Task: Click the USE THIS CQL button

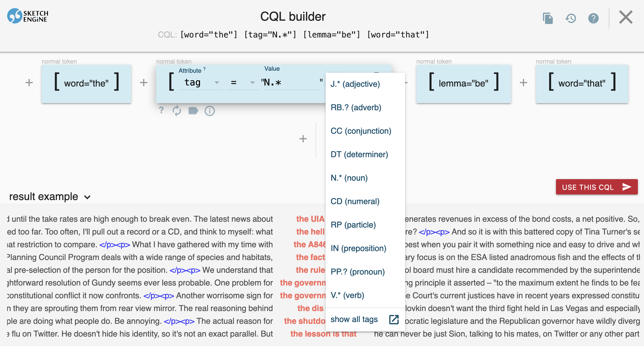Action: tap(597, 187)
